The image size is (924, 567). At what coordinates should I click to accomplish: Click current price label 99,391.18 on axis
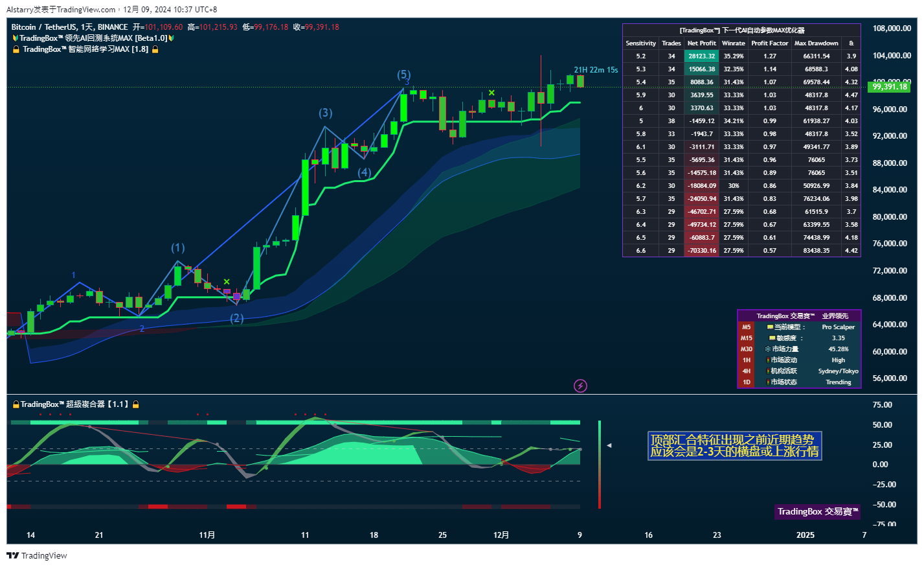pyautogui.click(x=890, y=87)
